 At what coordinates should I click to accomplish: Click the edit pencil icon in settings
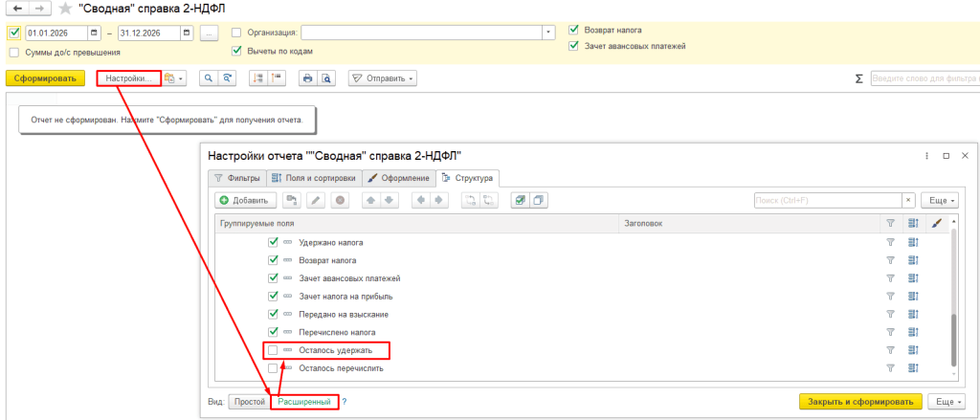(316, 200)
